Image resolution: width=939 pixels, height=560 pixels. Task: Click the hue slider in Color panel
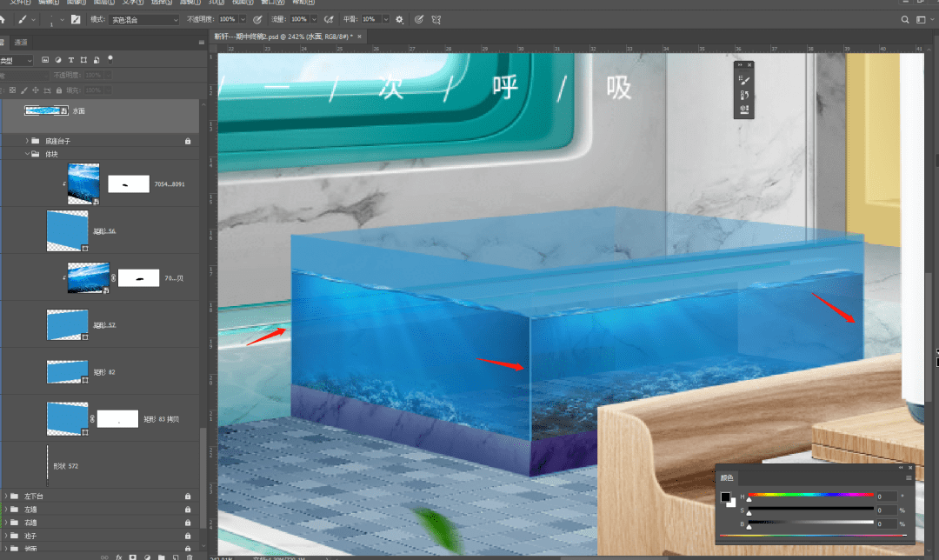point(810,495)
